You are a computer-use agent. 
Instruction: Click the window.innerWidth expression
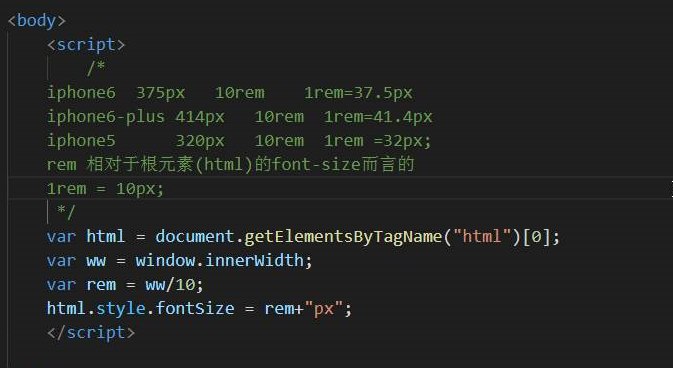tap(219, 261)
